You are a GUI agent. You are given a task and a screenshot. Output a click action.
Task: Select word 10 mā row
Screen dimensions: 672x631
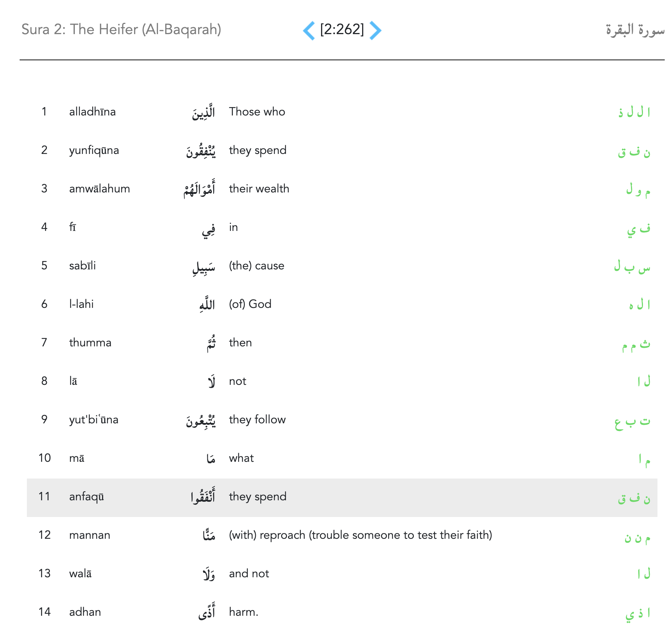pyautogui.click(x=77, y=458)
